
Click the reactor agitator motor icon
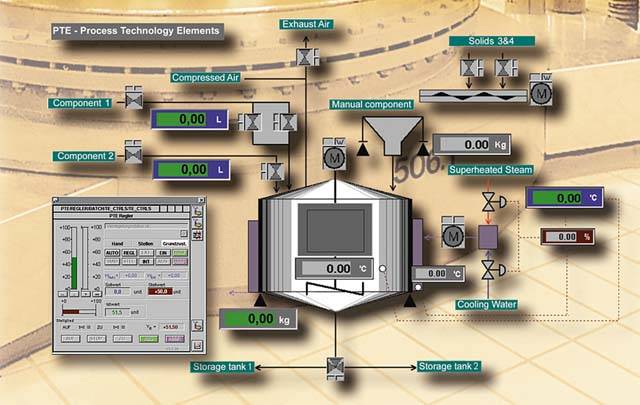(x=333, y=158)
